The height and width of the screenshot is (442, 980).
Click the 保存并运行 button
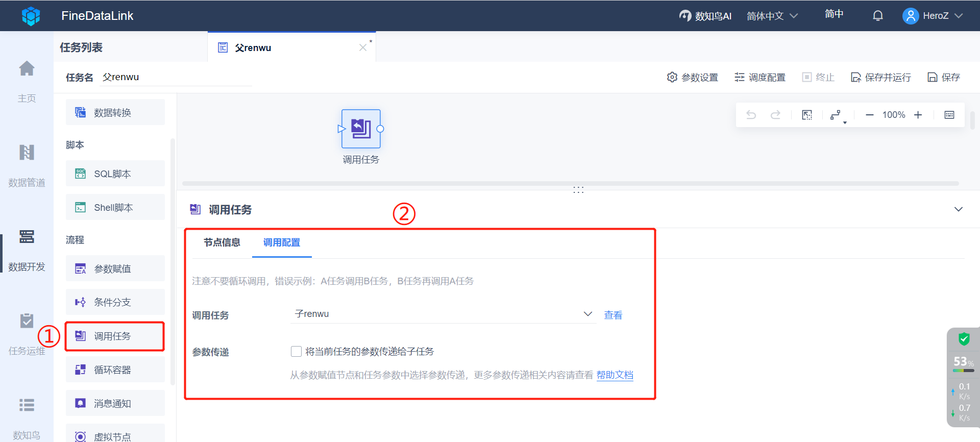point(881,77)
